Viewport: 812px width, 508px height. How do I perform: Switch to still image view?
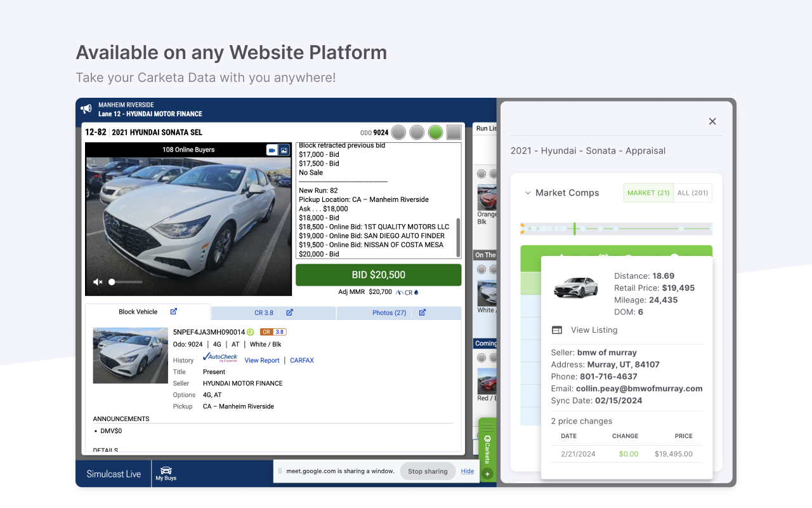pos(284,150)
